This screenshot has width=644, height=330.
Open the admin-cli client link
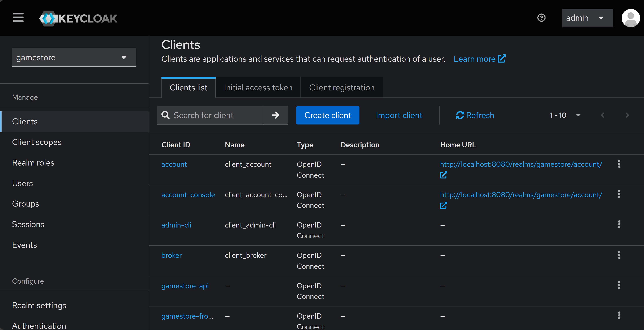(x=176, y=225)
